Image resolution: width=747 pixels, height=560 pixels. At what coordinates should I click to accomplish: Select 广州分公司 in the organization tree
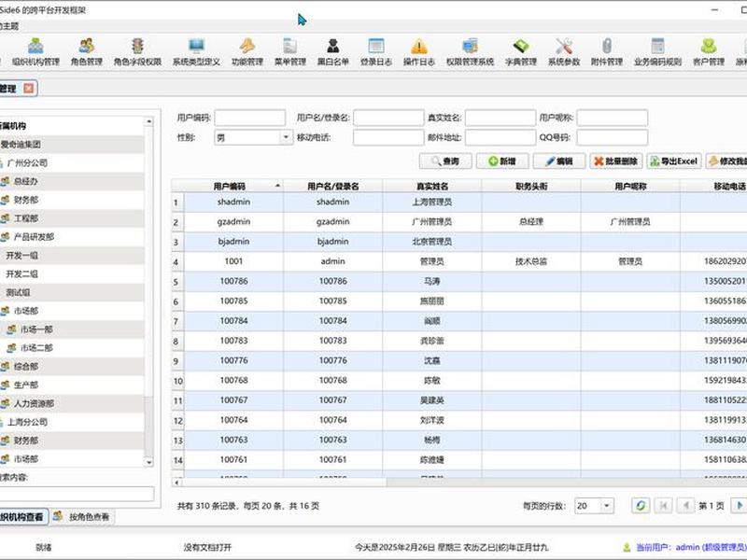click(x=28, y=162)
